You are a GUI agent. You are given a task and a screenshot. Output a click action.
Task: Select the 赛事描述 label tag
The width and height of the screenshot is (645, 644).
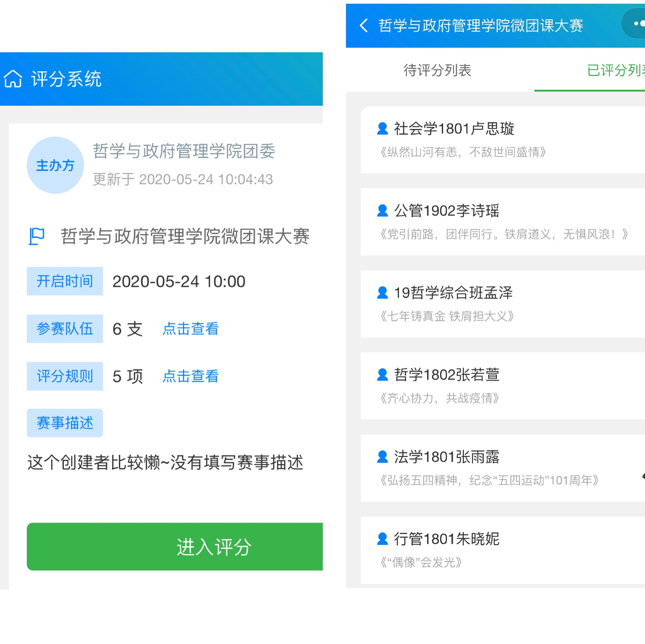(65, 423)
